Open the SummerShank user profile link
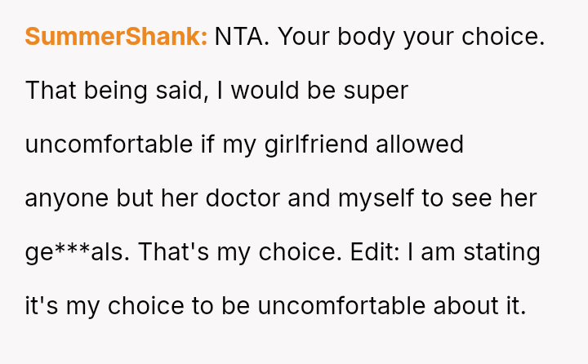 [116, 37]
